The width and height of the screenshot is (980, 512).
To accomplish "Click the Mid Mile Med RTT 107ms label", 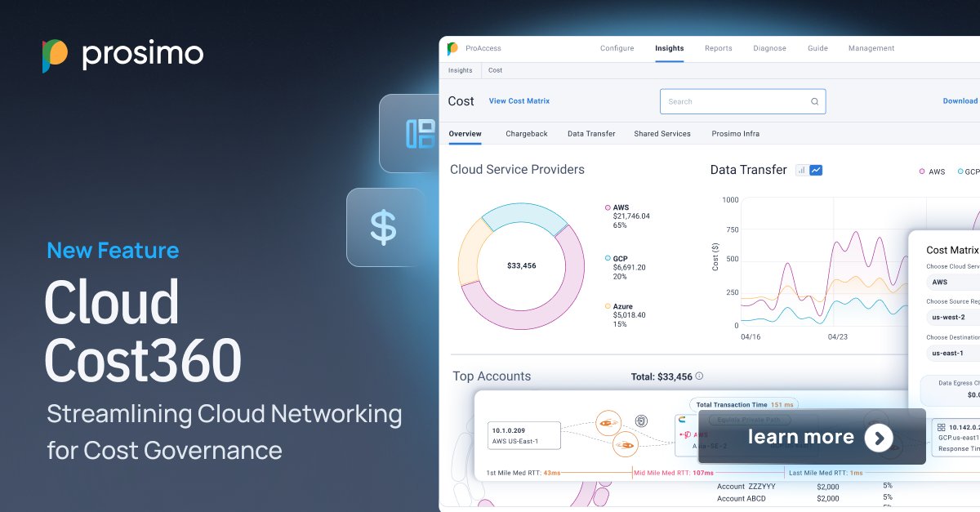I will pyautogui.click(x=675, y=474).
